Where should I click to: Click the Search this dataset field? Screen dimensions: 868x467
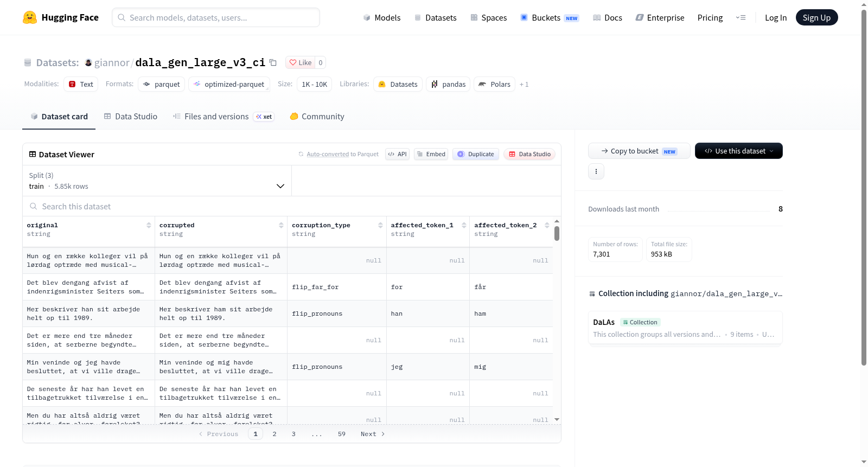(292, 207)
